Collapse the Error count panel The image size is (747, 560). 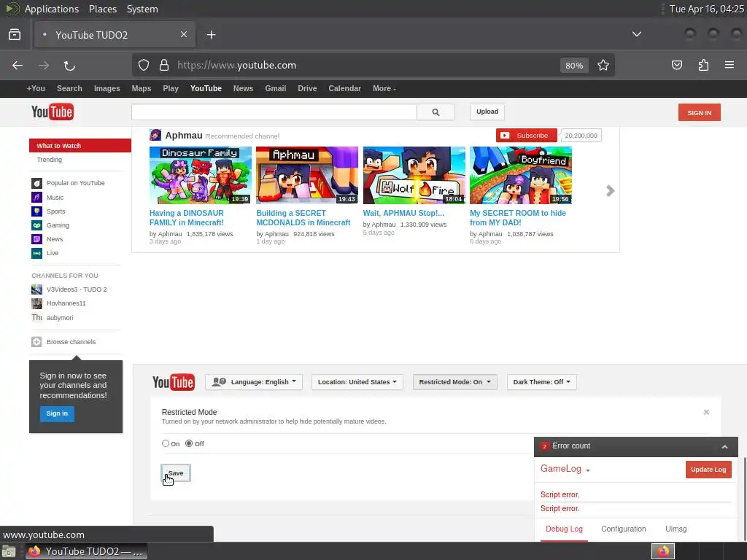[724, 447]
